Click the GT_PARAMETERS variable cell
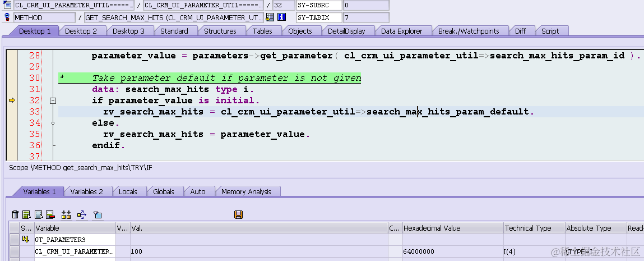 coord(75,240)
